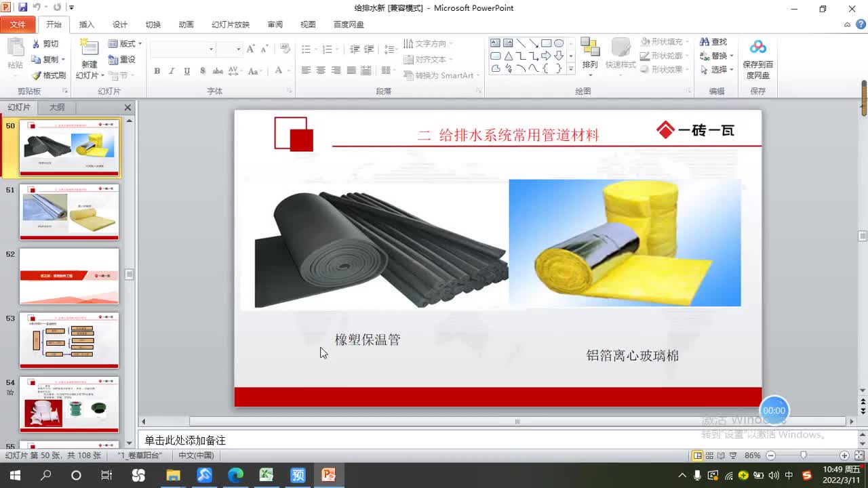Screen dimensions: 868x488
Task: Switch to the Outline (大纲) pane tab
Action: click(57, 107)
